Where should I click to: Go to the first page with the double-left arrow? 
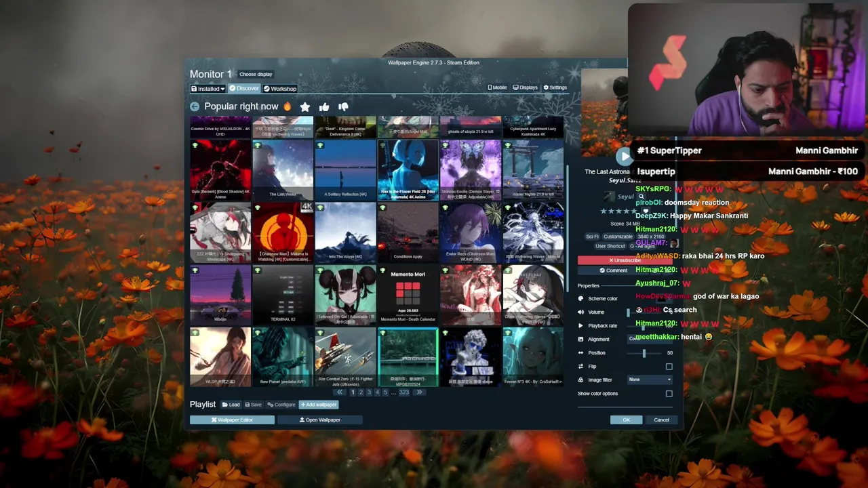(340, 392)
